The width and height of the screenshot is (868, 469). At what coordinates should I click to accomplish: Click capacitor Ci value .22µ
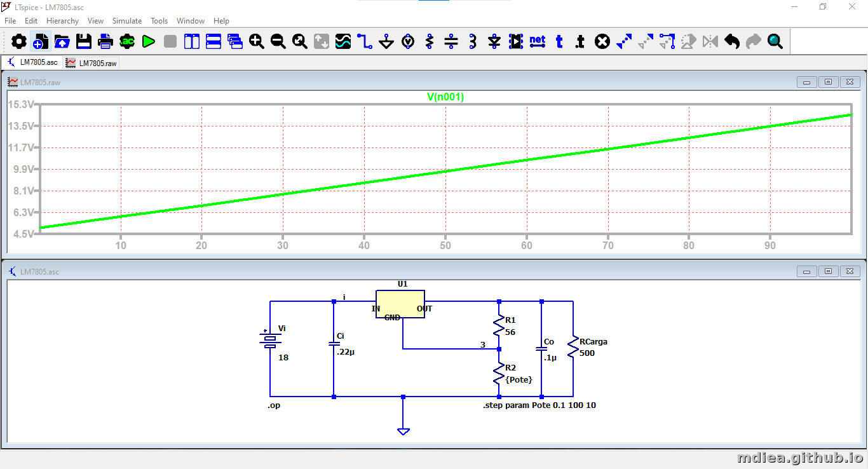point(346,352)
